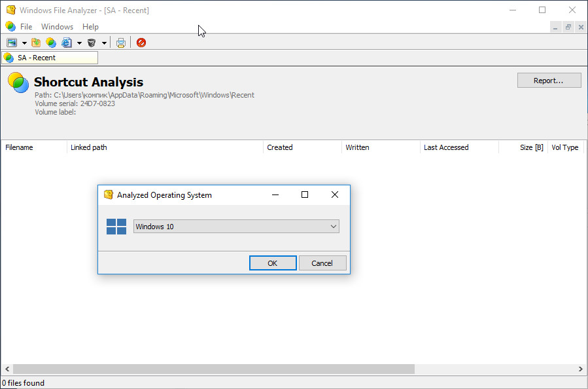The image size is (588, 389).
Task: Click the '0 files found' status text
Action: (x=24, y=383)
